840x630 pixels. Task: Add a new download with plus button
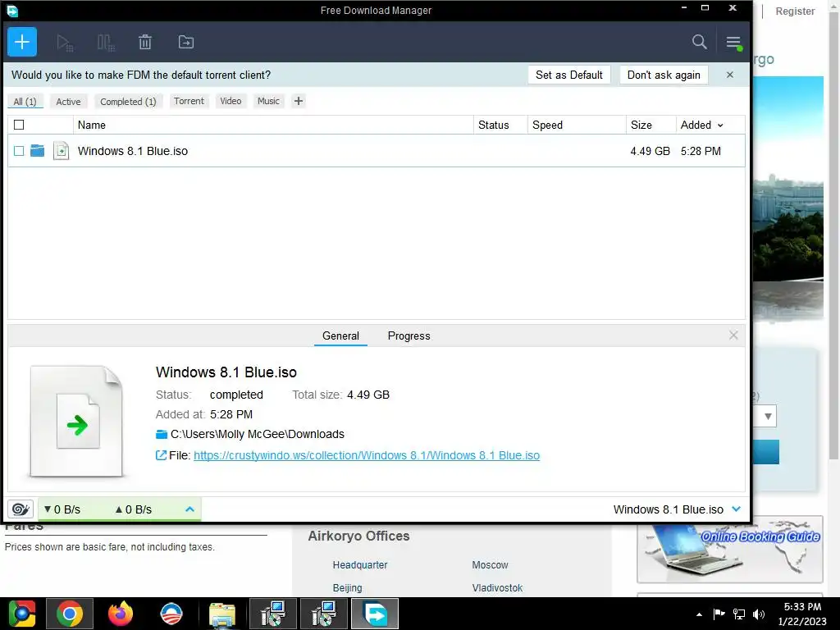point(22,42)
